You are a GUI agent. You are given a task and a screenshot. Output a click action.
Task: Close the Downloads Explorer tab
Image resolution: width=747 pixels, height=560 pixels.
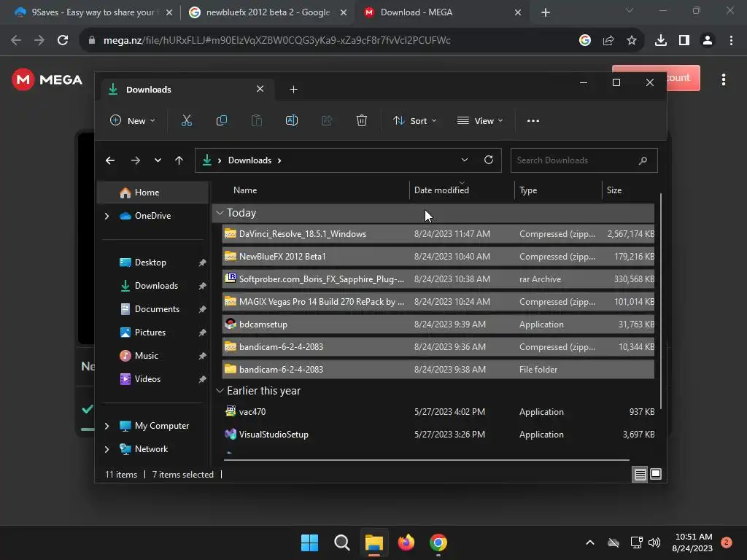260,89
